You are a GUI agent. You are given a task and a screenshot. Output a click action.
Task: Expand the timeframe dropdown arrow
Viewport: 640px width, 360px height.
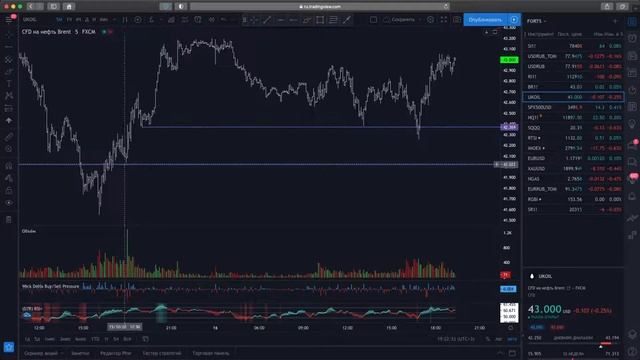click(114, 20)
